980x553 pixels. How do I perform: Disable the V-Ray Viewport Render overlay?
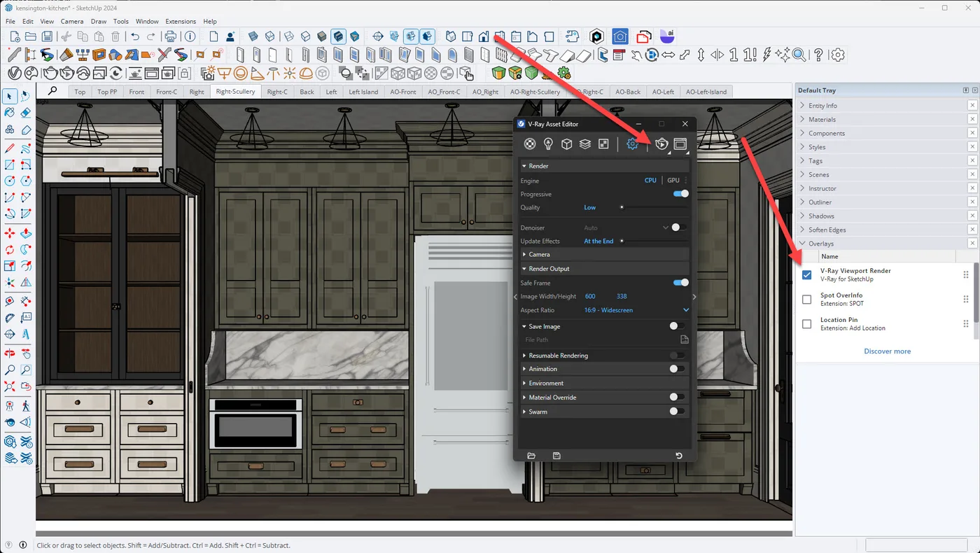pyautogui.click(x=806, y=274)
